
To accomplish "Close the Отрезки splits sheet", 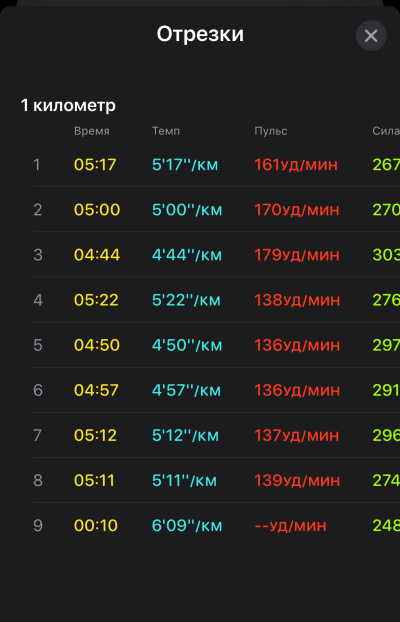I will 371,36.
